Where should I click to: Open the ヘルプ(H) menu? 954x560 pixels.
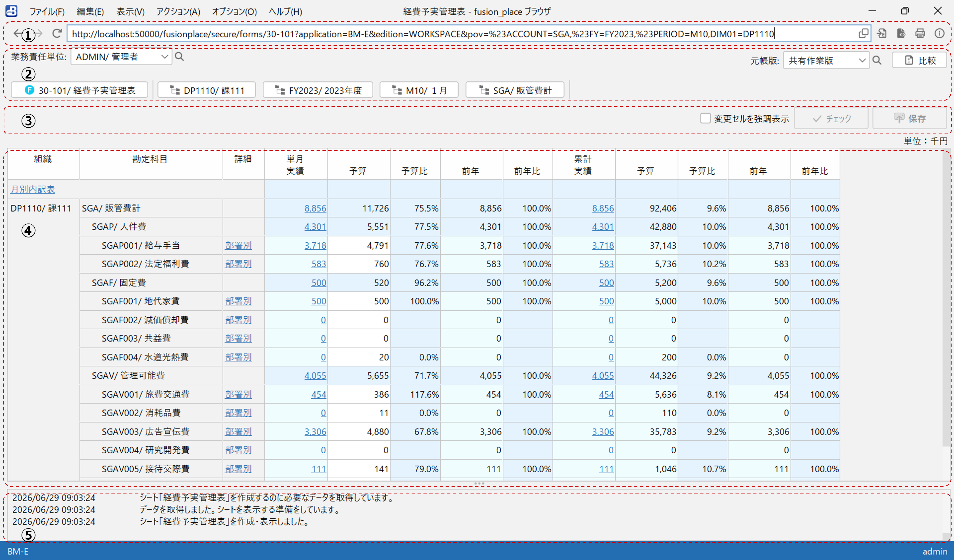tap(286, 11)
